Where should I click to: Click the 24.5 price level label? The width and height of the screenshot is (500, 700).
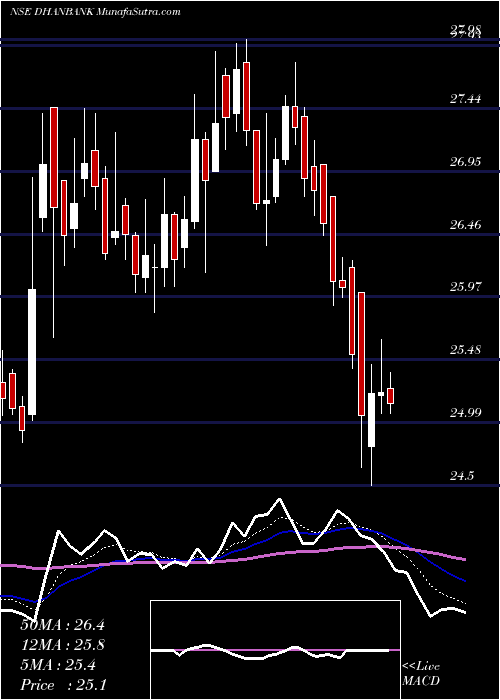tap(462, 476)
